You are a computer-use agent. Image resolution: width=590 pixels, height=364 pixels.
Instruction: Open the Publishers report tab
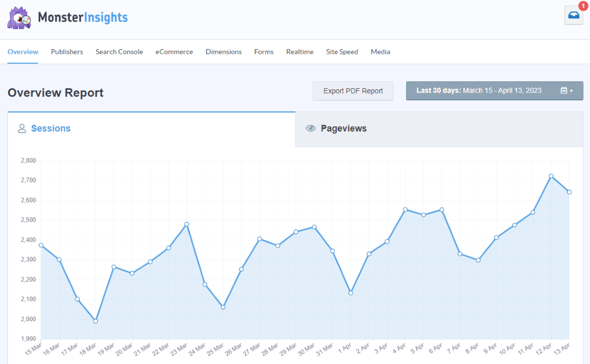tap(67, 52)
